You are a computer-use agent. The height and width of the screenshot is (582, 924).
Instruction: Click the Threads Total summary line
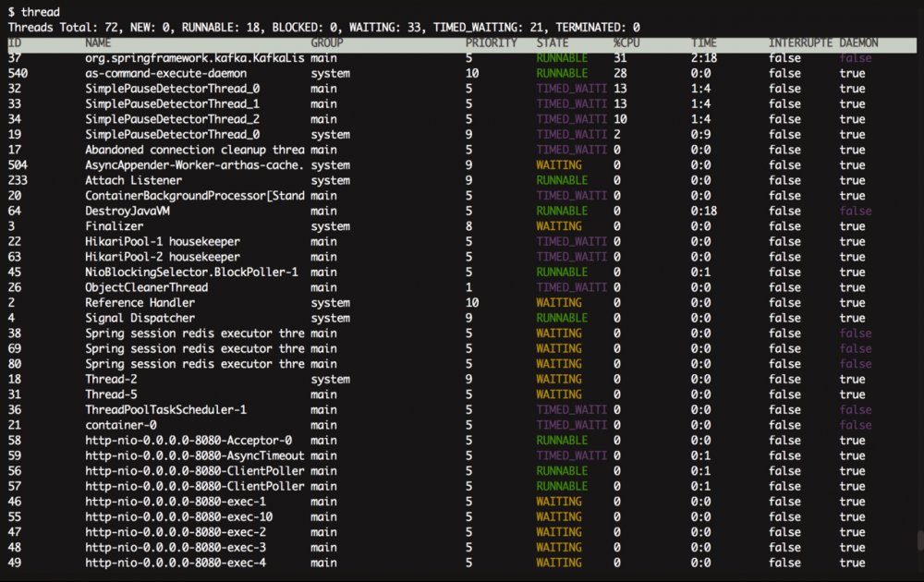tap(323, 28)
